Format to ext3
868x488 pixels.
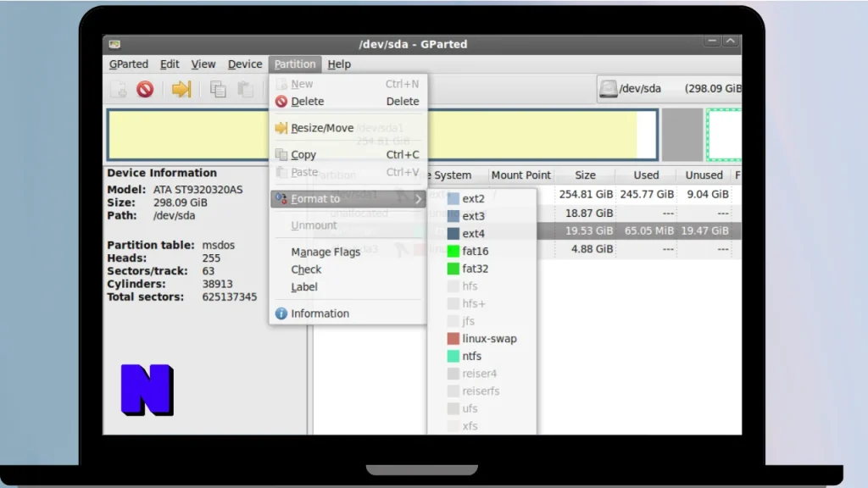tap(481, 216)
